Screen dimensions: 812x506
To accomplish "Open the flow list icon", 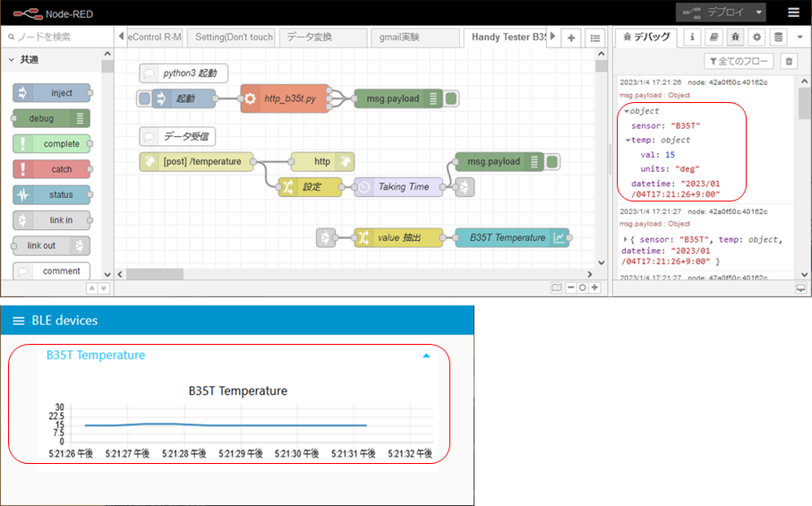I will click(x=594, y=37).
